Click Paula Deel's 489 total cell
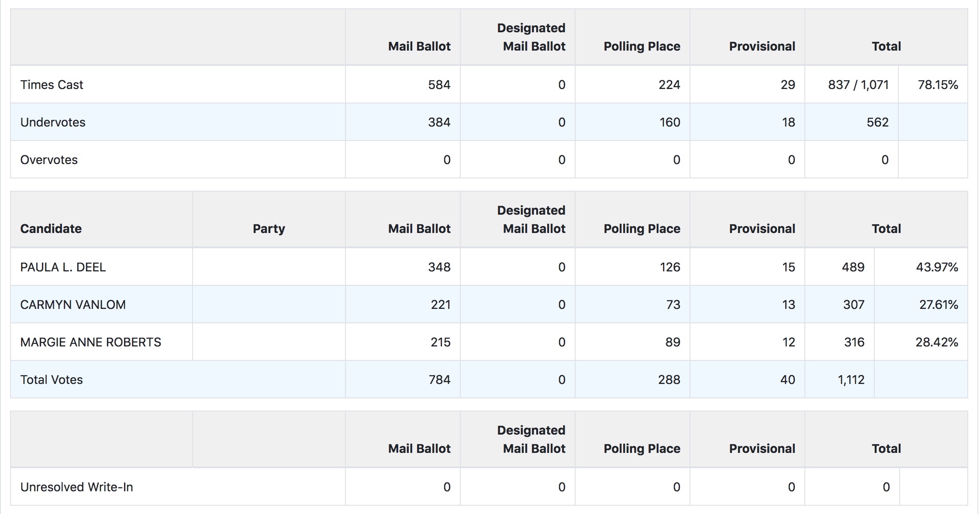Image resolution: width=980 pixels, height=514 pixels. point(853,267)
